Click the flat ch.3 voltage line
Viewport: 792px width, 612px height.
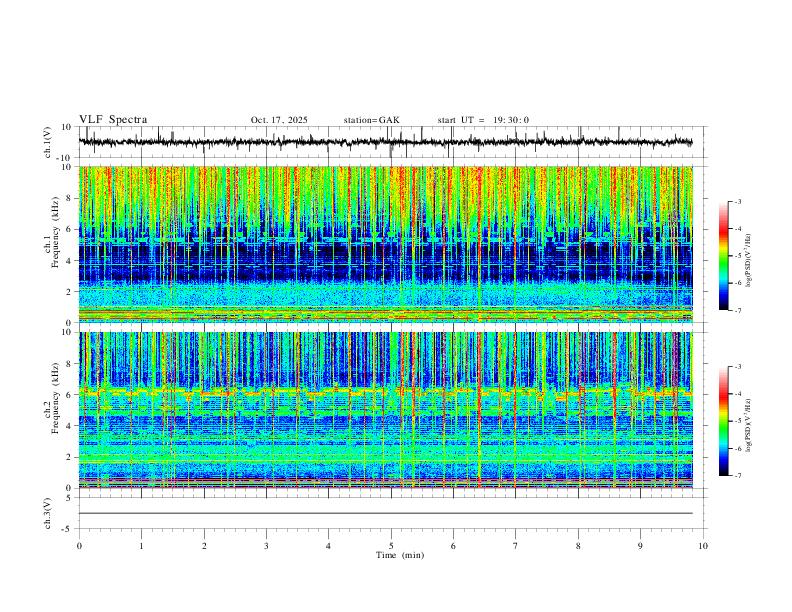click(385, 514)
